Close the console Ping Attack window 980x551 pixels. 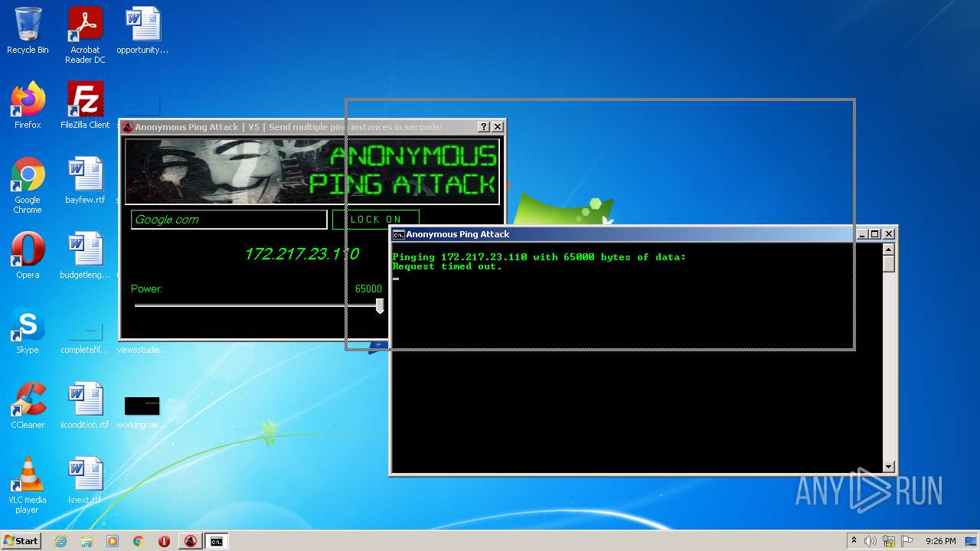pos(888,234)
